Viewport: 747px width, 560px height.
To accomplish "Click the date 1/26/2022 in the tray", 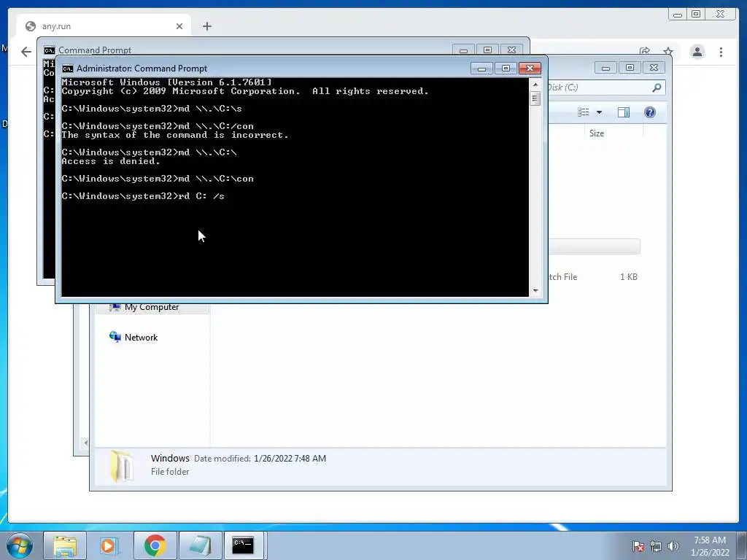I will tap(710, 553).
